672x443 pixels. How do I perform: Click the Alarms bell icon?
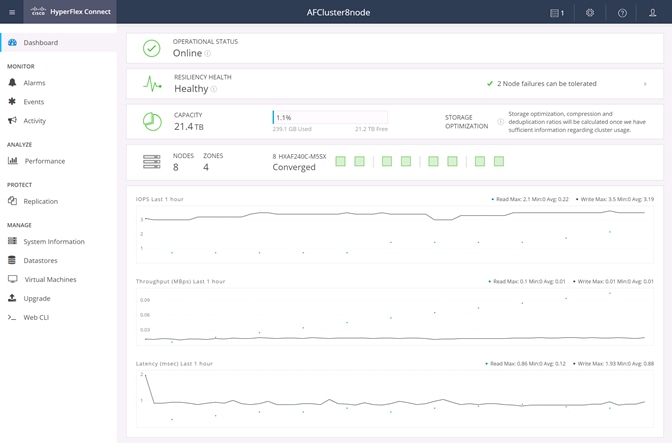[12, 82]
